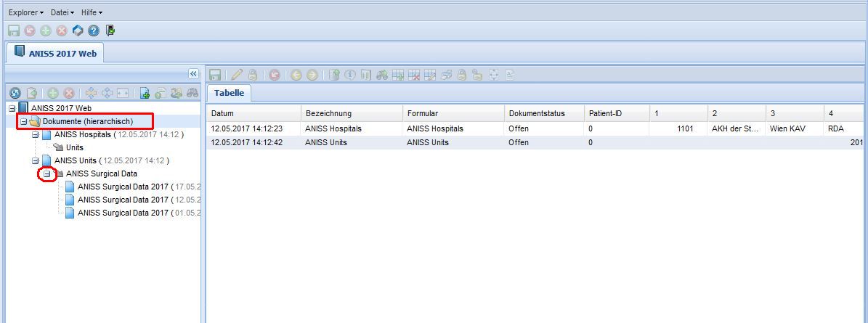Collapse the explorer panel with double-arrow button
This screenshot has height=323, width=868.
click(x=193, y=74)
